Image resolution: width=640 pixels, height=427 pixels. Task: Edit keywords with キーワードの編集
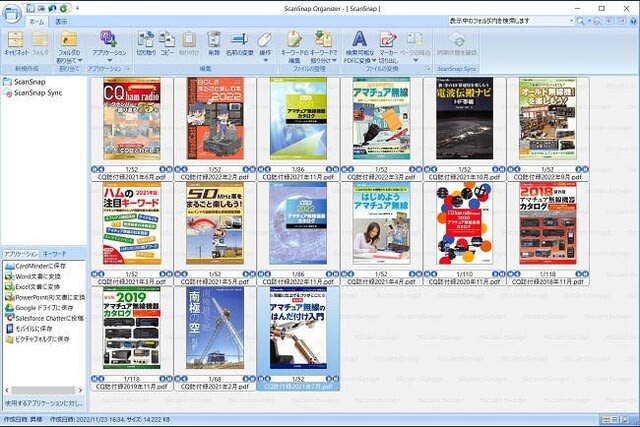pyautogui.click(x=294, y=47)
